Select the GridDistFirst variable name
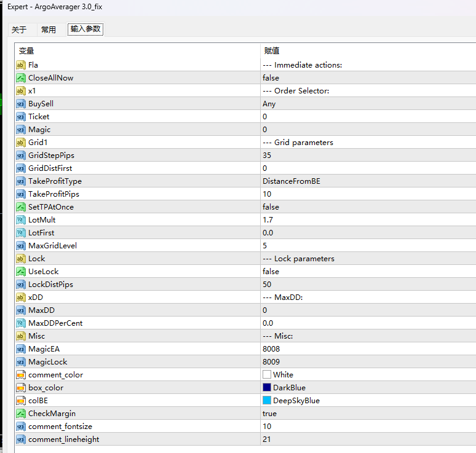Screen dimensions: 476x453 [50, 168]
